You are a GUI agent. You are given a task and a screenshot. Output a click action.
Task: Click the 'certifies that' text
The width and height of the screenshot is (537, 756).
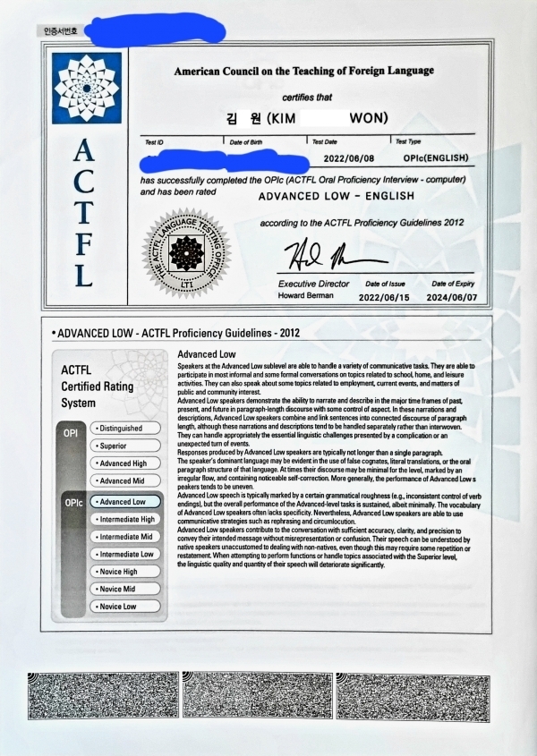point(307,98)
